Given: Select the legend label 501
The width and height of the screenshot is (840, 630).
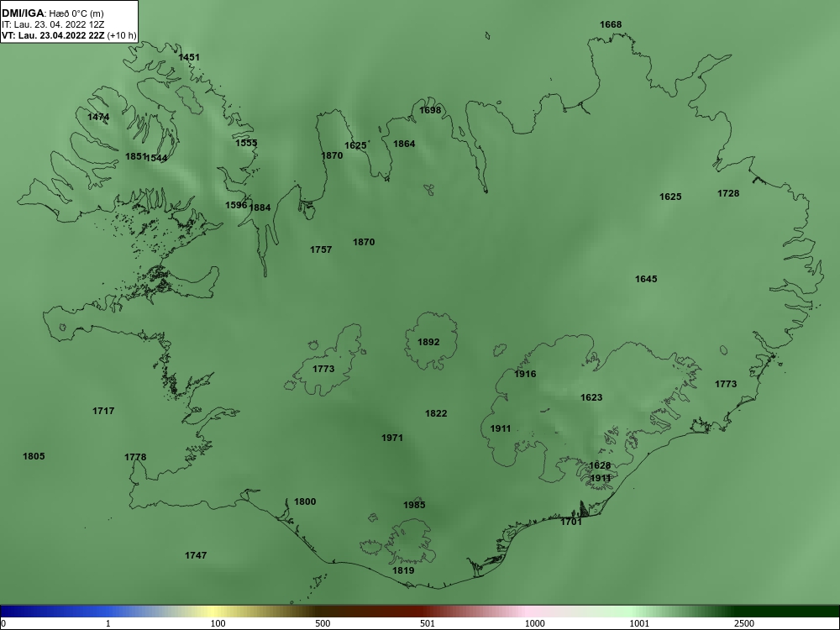Looking at the screenshot, I should pyautogui.click(x=428, y=623).
